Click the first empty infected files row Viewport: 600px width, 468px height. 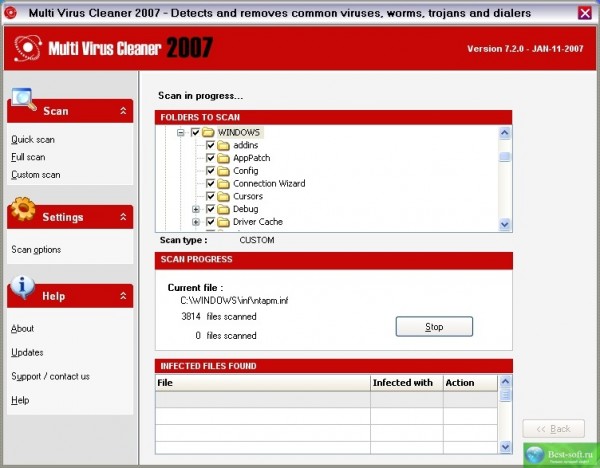pyautogui.click(x=326, y=399)
